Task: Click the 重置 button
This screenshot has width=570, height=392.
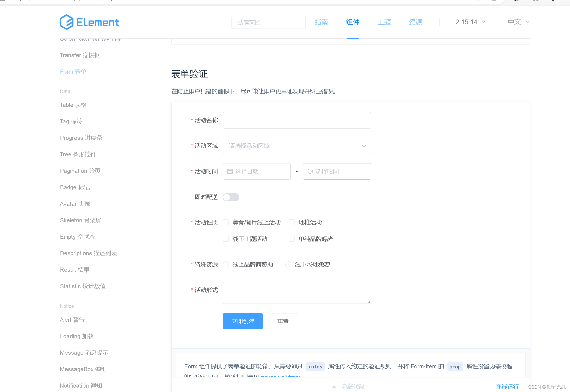Action: 283,321
